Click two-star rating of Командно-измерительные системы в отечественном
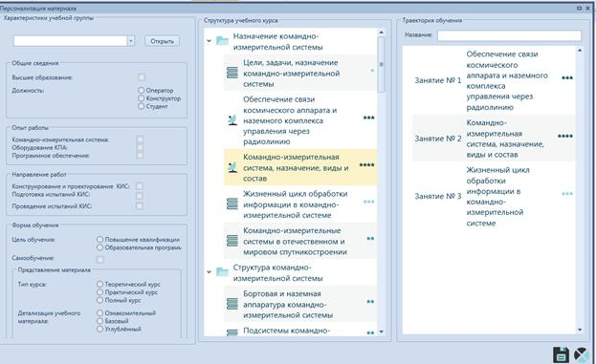This screenshot has width=596, height=364. pyautogui.click(x=370, y=238)
